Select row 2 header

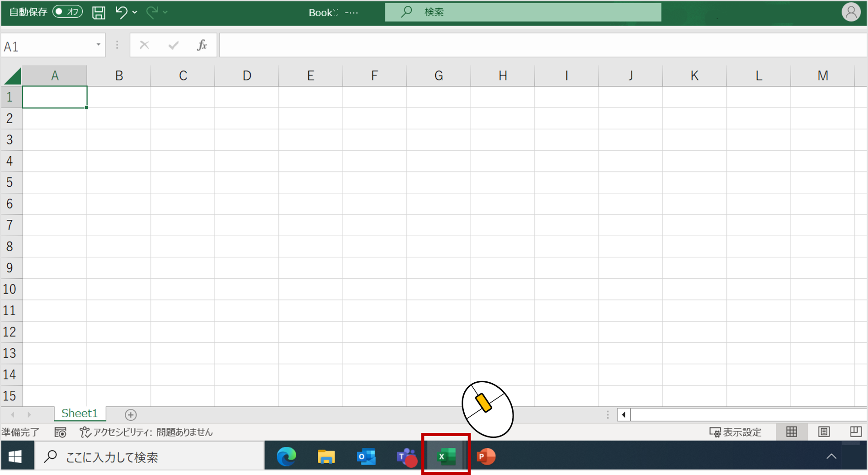pyautogui.click(x=11, y=119)
